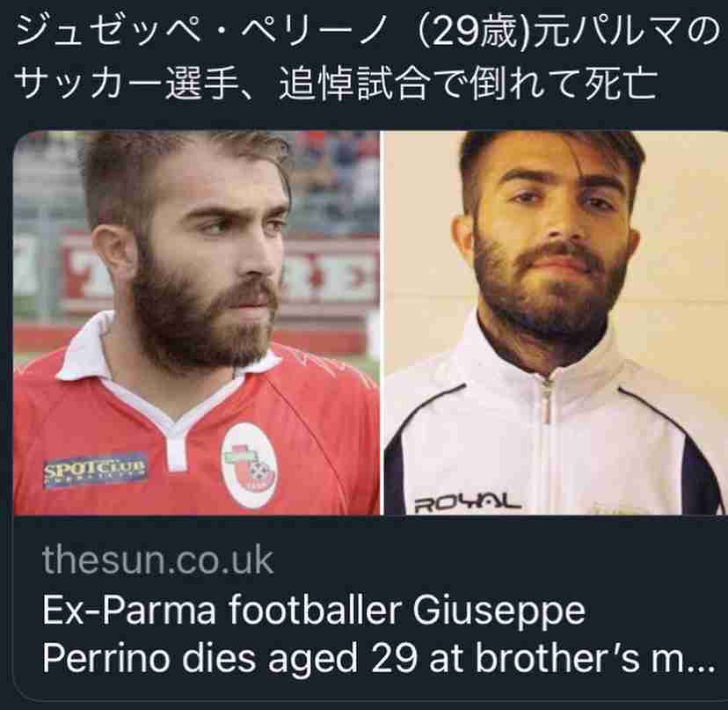Click the thesun.co.uk domain label
The height and width of the screenshot is (710, 728).
(158, 560)
